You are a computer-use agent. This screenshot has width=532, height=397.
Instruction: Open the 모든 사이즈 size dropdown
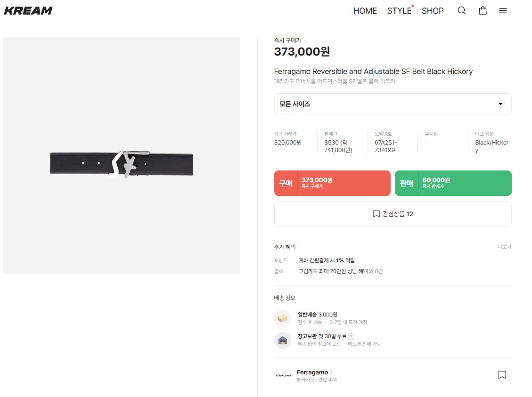tap(393, 104)
